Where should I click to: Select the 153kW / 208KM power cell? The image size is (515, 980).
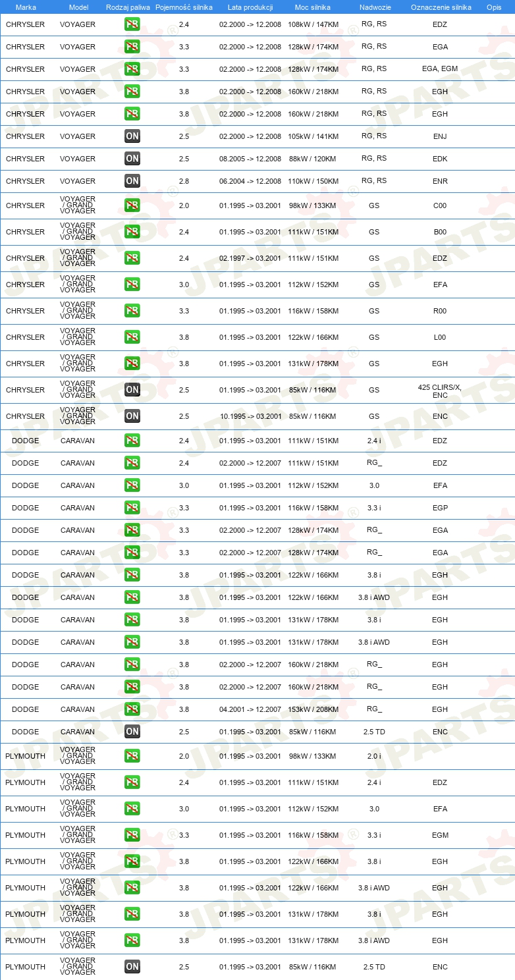click(313, 709)
